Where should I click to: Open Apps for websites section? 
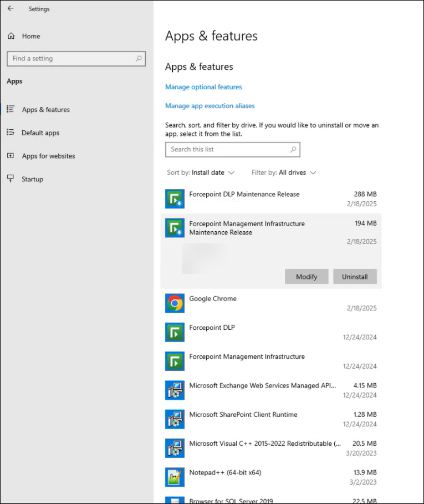tap(48, 156)
